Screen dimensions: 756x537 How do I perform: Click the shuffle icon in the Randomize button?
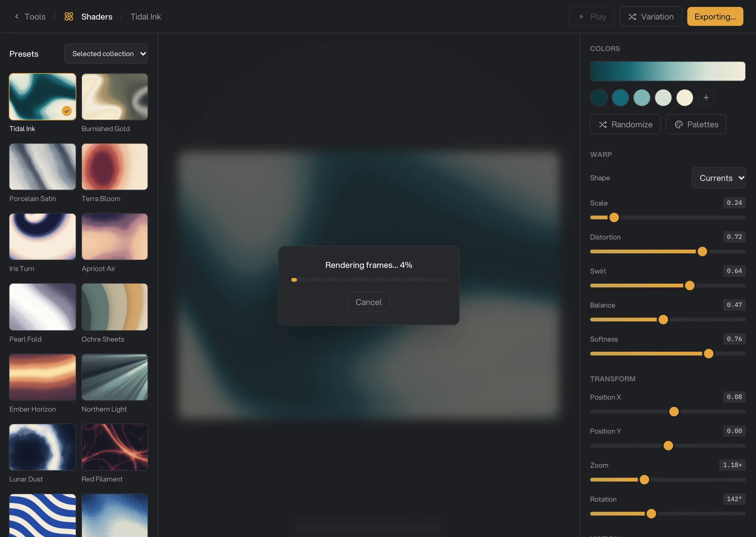[602, 124]
